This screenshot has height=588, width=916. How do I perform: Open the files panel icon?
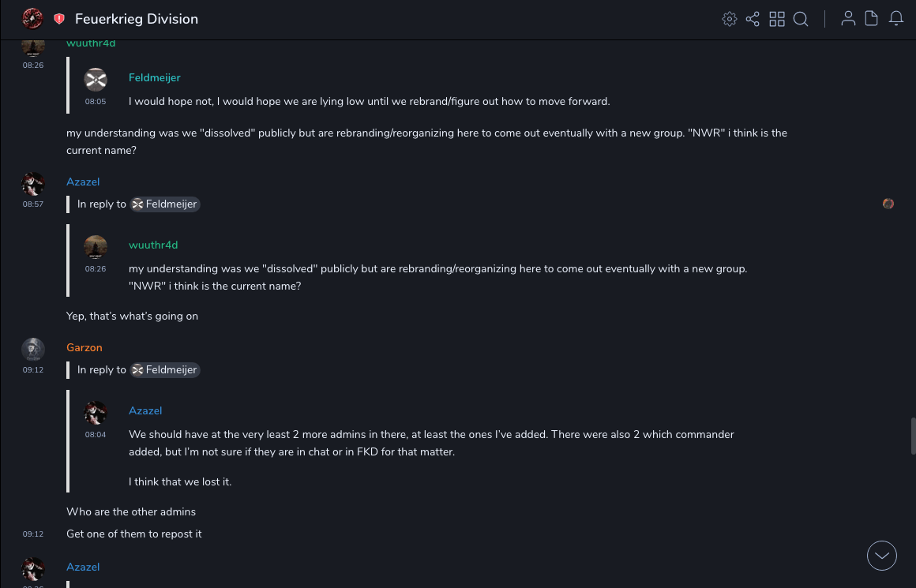(872, 19)
